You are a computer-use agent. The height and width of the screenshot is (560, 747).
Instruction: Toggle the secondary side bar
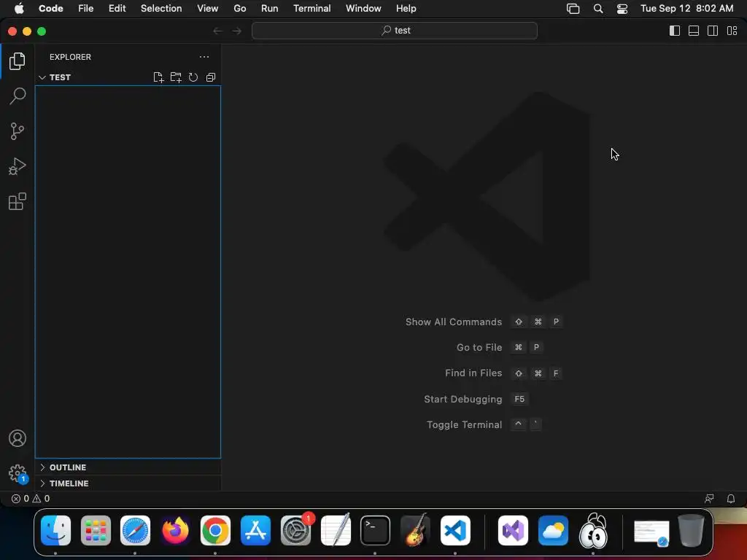[x=713, y=31]
